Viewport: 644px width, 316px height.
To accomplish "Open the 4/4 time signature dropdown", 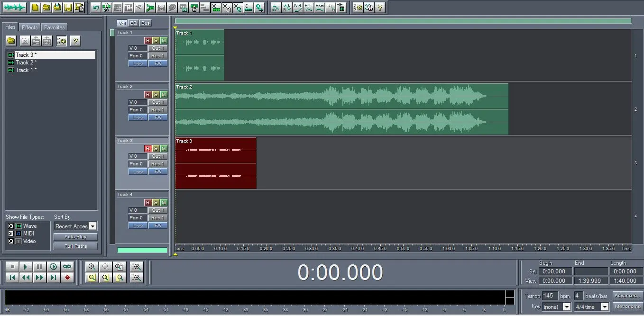I will [x=605, y=307].
